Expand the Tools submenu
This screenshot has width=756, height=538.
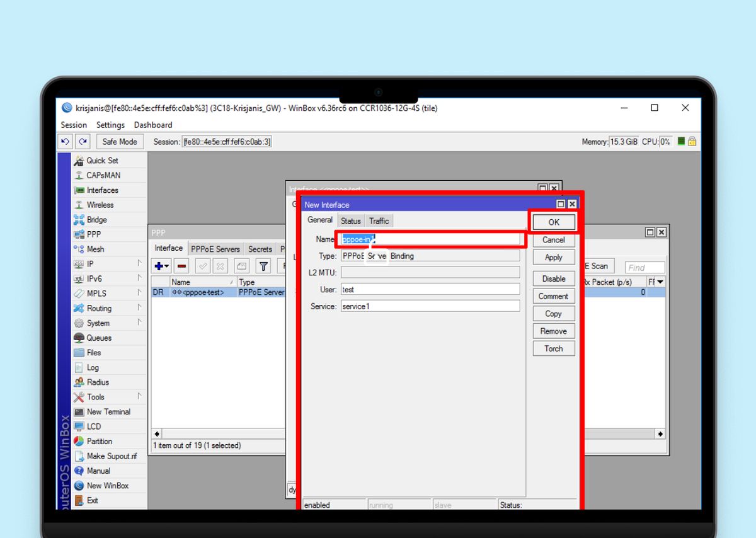[x=96, y=397]
